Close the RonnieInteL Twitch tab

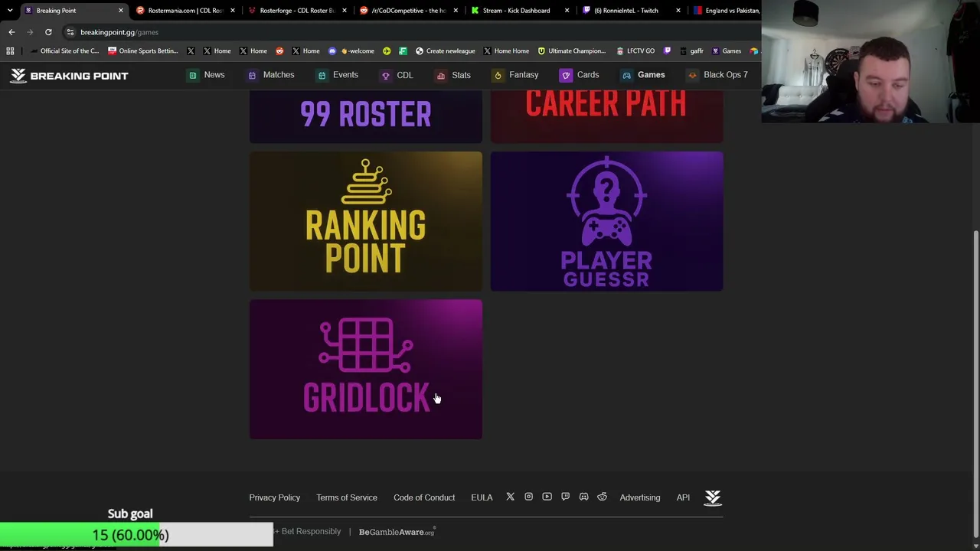click(678, 11)
